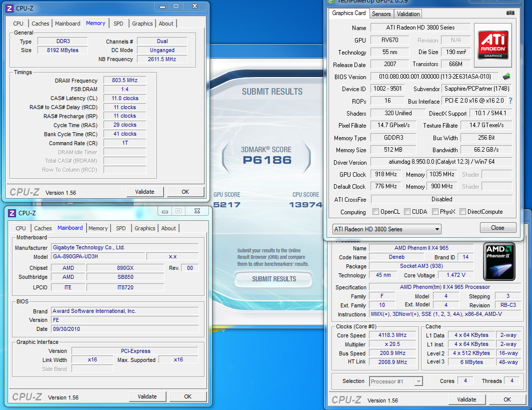Open About tab in CPU-Z Mainboard window
Viewport: 532px width, 410px height.
click(x=168, y=228)
